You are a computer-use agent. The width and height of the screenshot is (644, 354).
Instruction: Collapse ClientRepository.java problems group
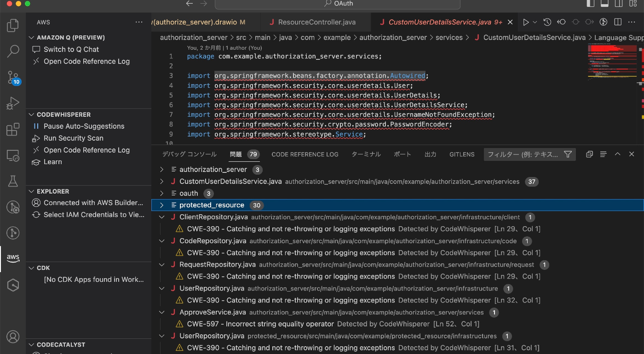point(161,217)
